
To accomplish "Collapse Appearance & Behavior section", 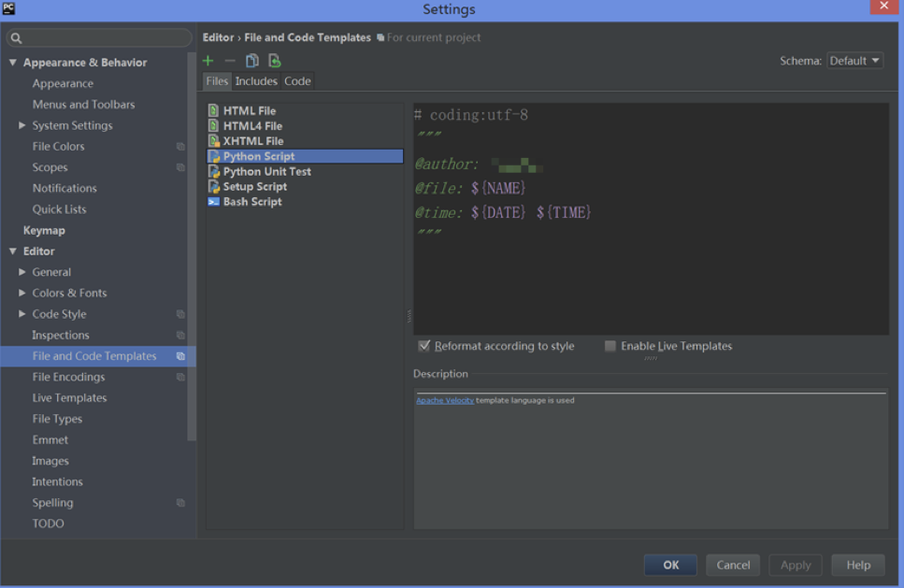I will tap(13, 63).
